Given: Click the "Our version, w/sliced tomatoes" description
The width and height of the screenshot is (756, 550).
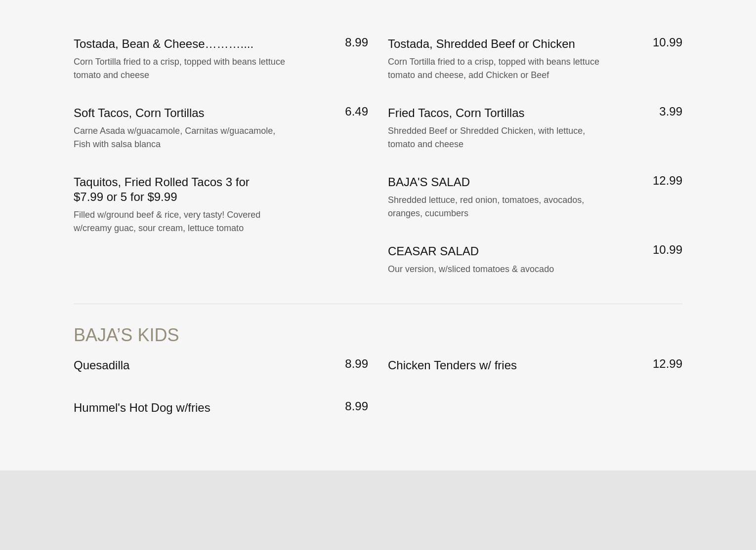Looking at the screenshot, I should (x=471, y=269).
